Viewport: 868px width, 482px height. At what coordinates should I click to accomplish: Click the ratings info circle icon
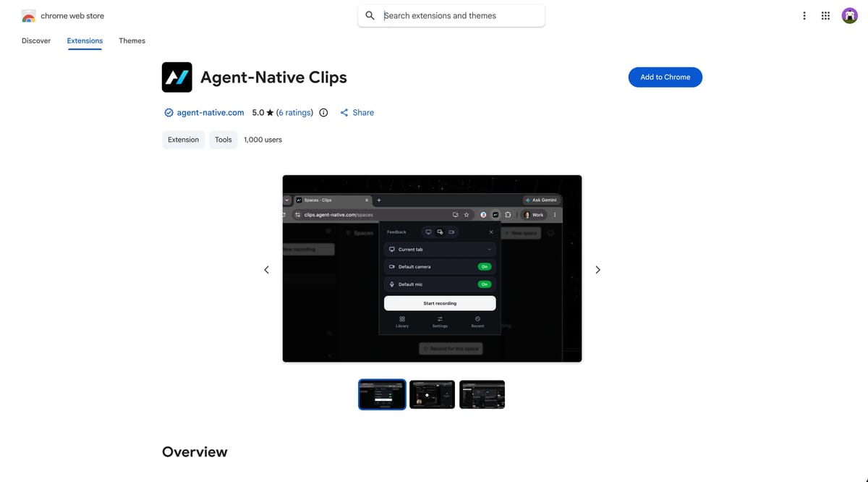tap(323, 112)
